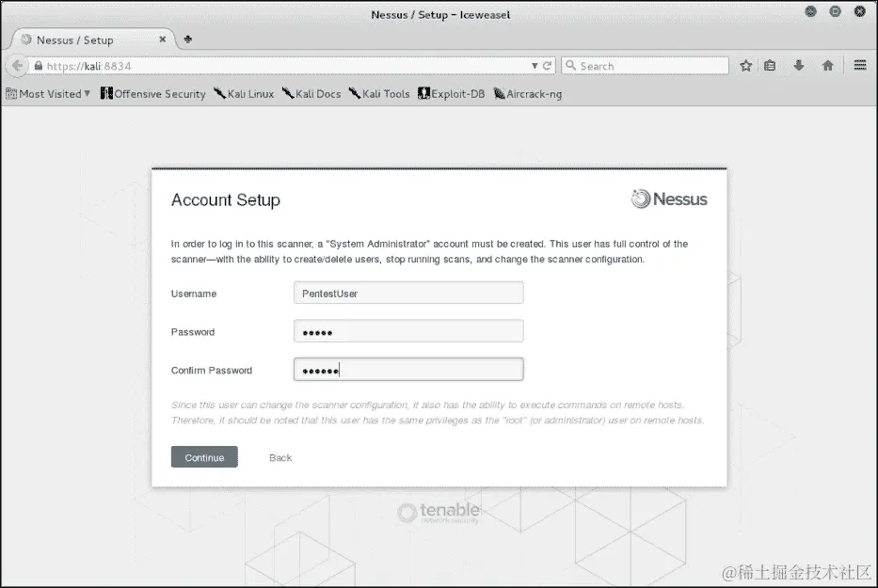Image resolution: width=878 pixels, height=588 pixels.
Task: Open the hamburger menu
Action: (860, 66)
